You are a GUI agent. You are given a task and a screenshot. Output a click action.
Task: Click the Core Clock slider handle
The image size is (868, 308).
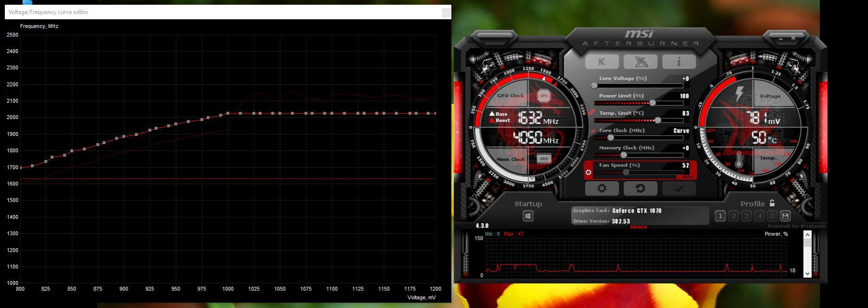click(611, 137)
